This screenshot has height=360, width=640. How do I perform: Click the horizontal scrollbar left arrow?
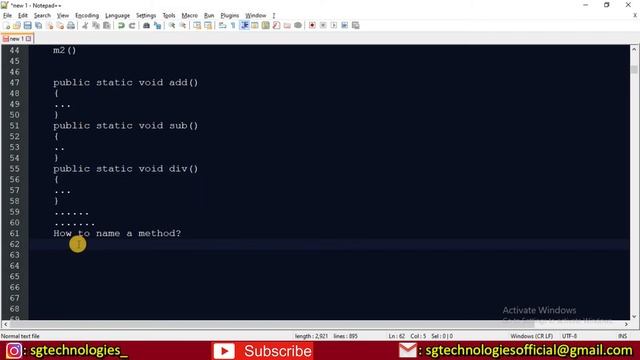click(x=5, y=324)
